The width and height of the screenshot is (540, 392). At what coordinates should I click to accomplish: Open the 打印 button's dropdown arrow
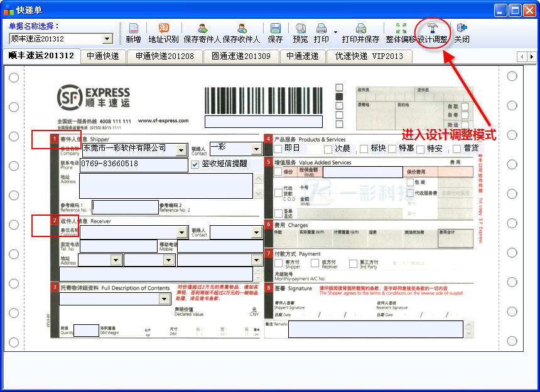(x=335, y=33)
